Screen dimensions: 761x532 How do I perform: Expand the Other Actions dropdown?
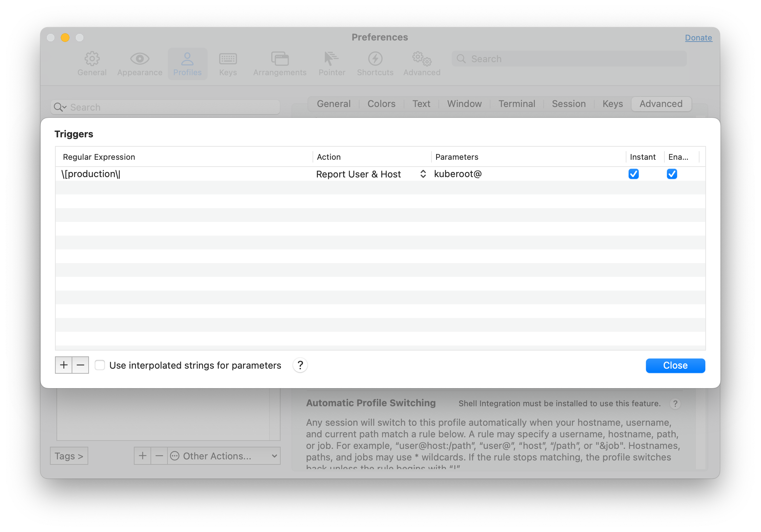click(x=224, y=456)
